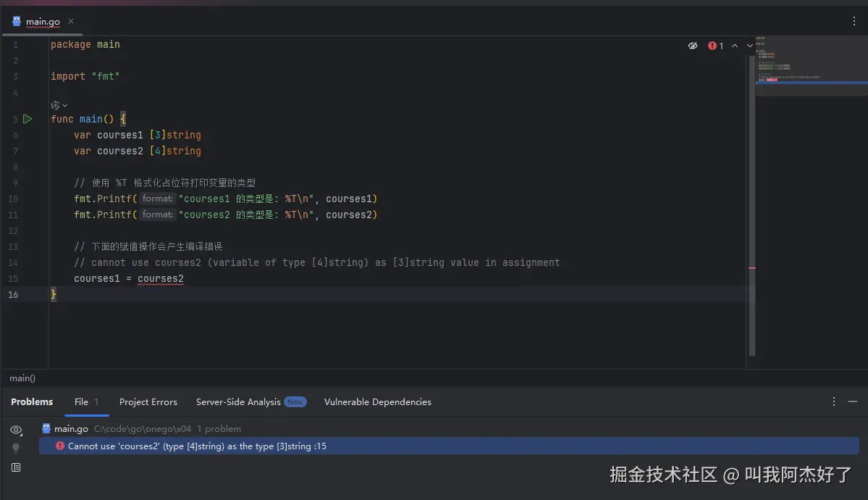The image size is (868, 500).
Task: Click the Go file icon in main.go tab
Action: tap(17, 21)
